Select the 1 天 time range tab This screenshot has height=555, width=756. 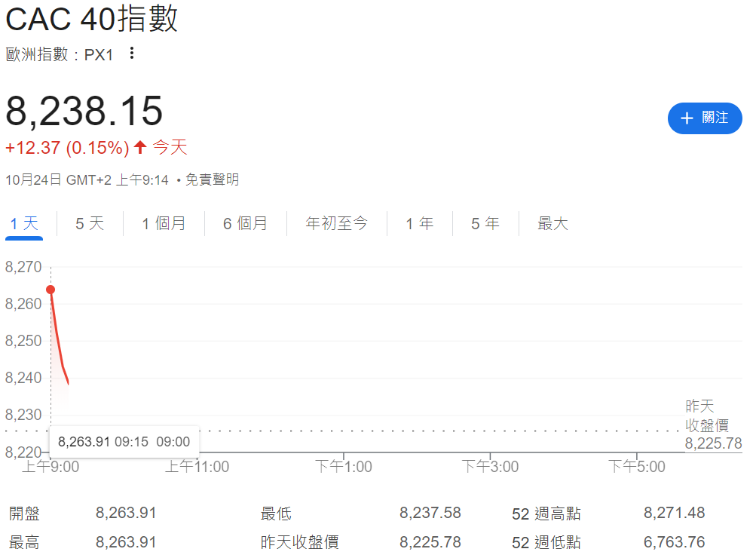(x=24, y=224)
